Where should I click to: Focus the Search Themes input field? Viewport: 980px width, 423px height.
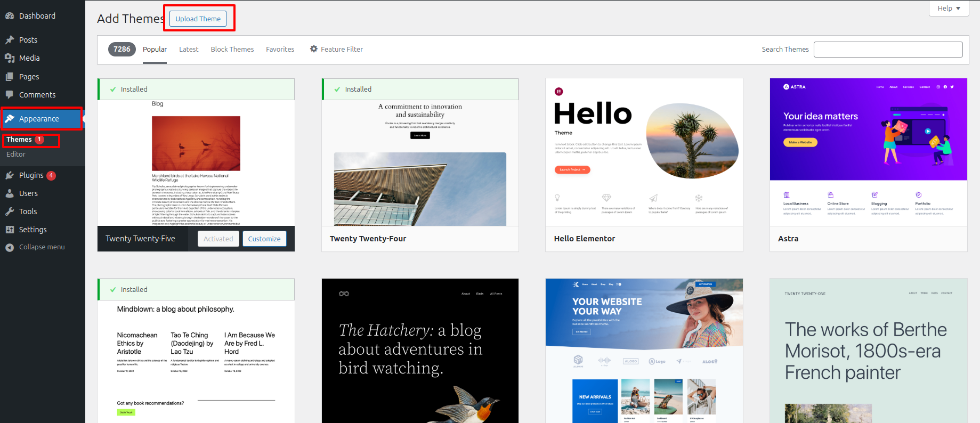pyautogui.click(x=888, y=50)
